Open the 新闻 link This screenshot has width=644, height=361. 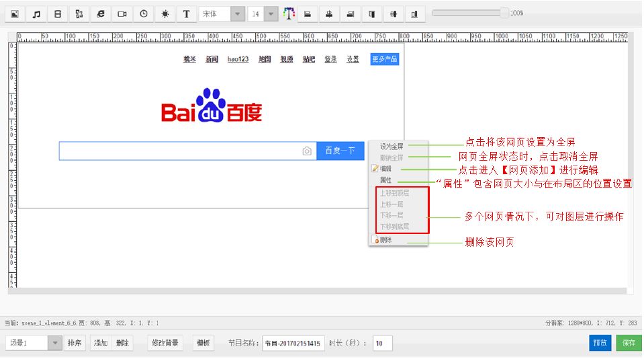pyautogui.click(x=212, y=59)
